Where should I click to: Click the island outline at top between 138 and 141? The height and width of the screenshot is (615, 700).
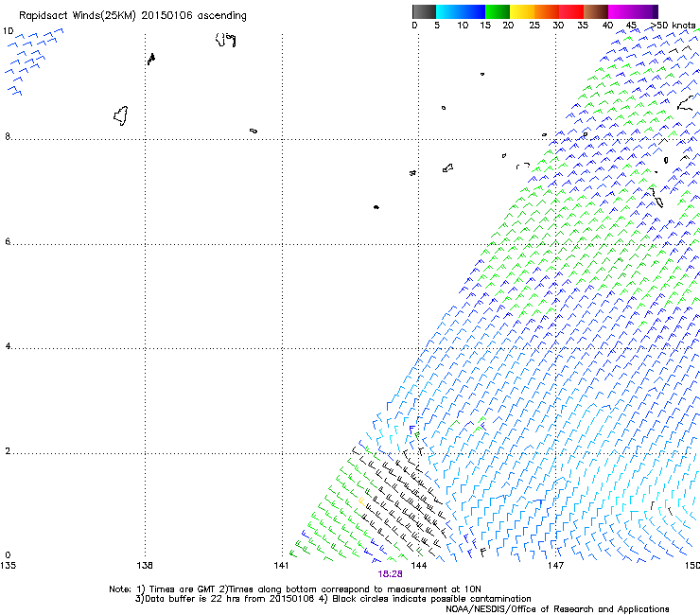point(226,40)
